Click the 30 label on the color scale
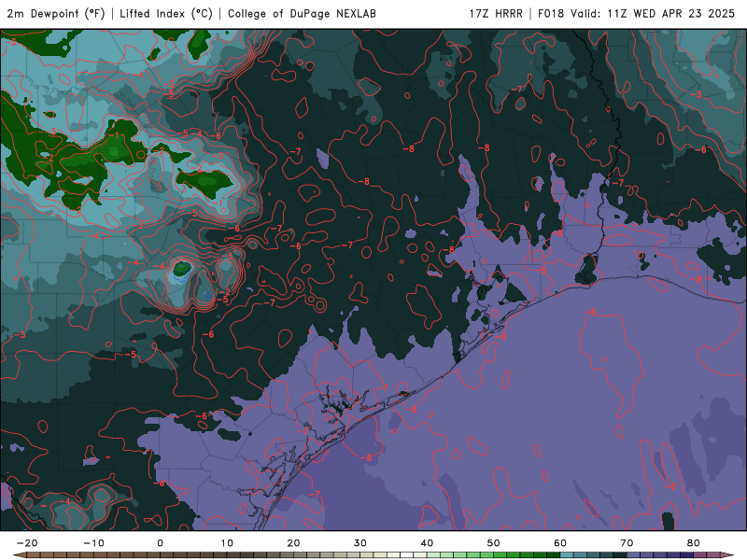The height and width of the screenshot is (560, 747). point(360,543)
